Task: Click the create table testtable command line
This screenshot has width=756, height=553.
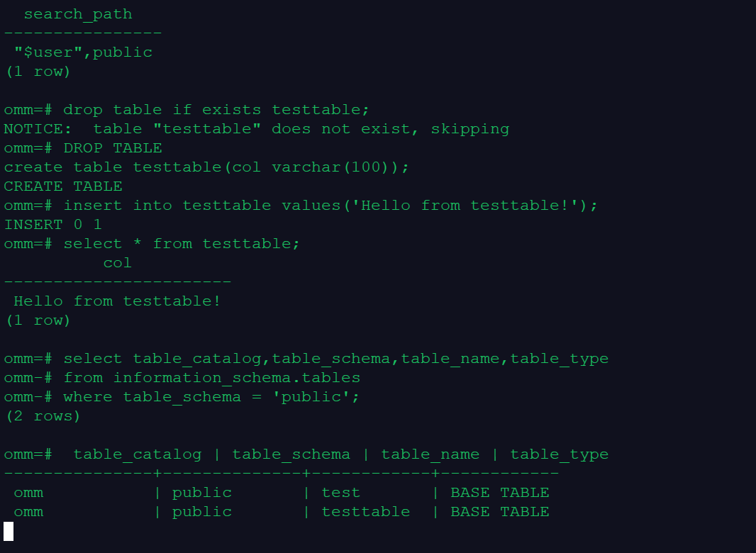Action: click(206, 167)
